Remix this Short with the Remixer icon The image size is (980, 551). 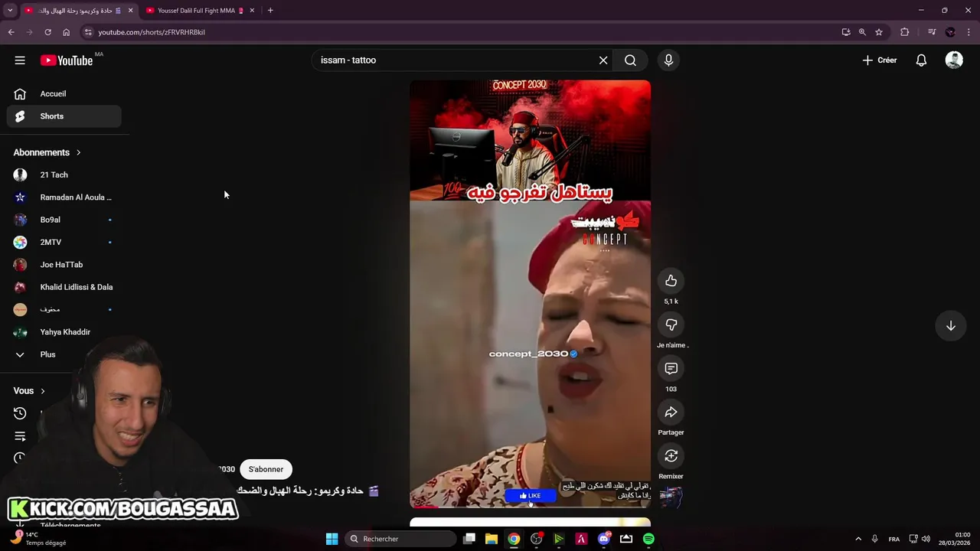(x=671, y=456)
